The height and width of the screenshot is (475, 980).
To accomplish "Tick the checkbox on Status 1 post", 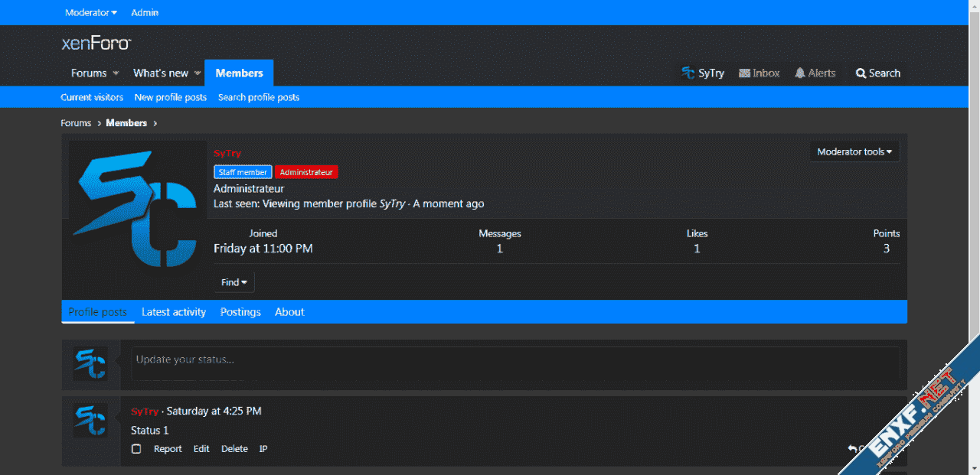I will coord(136,449).
